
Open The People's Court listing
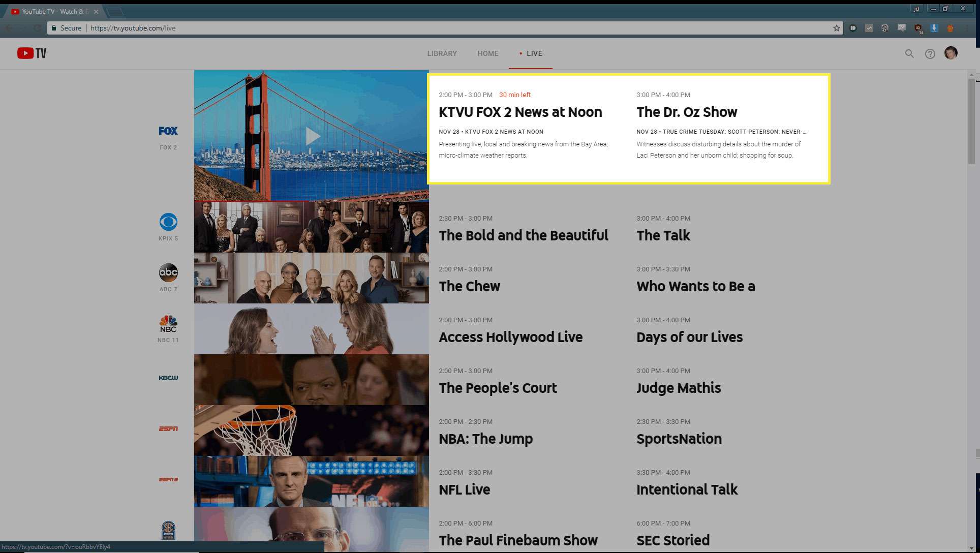click(x=498, y=388)
